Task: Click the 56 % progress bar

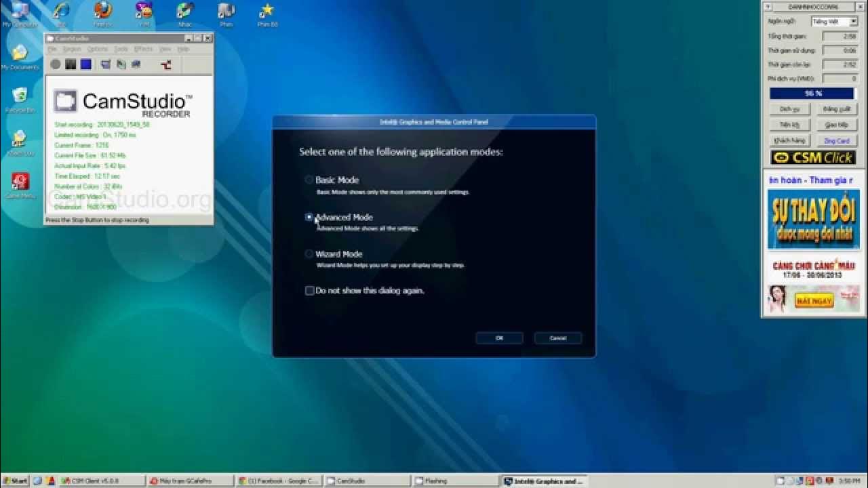Action: 812,94
